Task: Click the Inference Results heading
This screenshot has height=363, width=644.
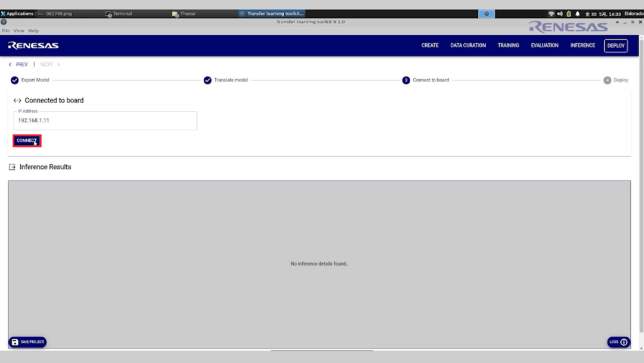Action: click(45, 167)
